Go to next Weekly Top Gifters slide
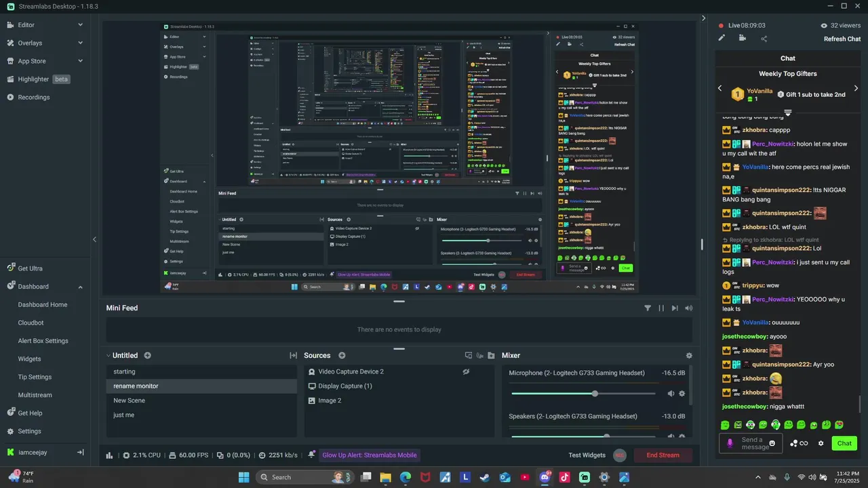This screenshot has height=488, width=868. coord(856,88)
